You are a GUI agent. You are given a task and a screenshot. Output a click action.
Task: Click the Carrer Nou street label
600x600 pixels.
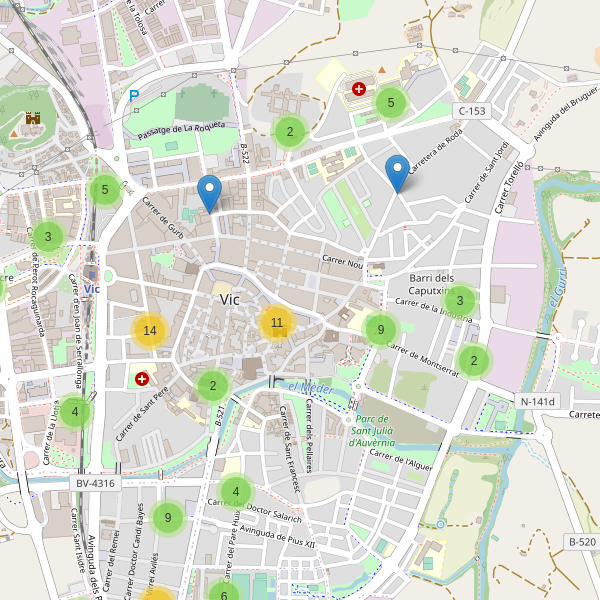pyautogui.click(x=342, y=262)
